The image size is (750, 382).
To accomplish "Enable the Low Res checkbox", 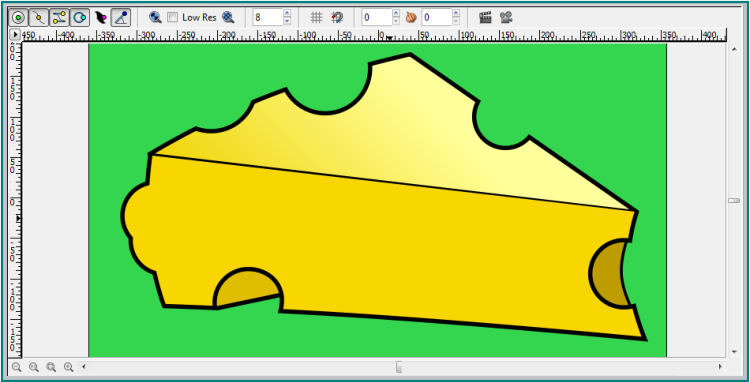I will pos(172,18).
